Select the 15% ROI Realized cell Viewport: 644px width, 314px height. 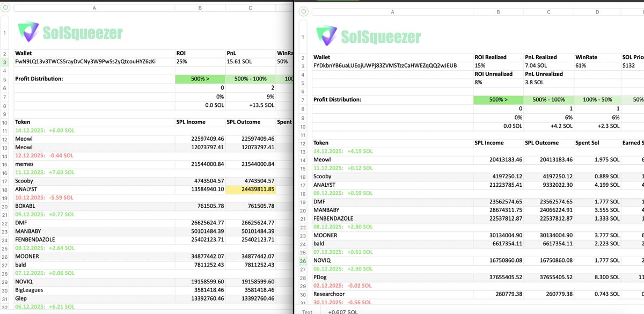[498, 65]
